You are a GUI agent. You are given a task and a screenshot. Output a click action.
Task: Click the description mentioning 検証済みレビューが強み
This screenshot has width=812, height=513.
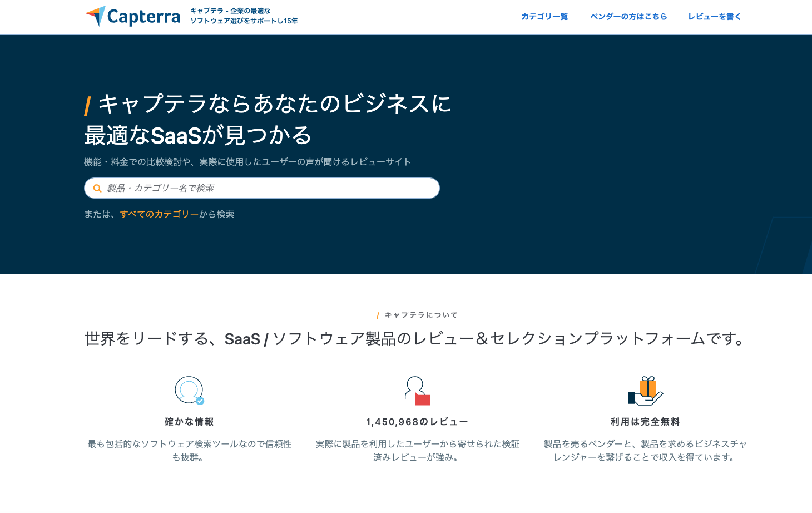(417, 451)
